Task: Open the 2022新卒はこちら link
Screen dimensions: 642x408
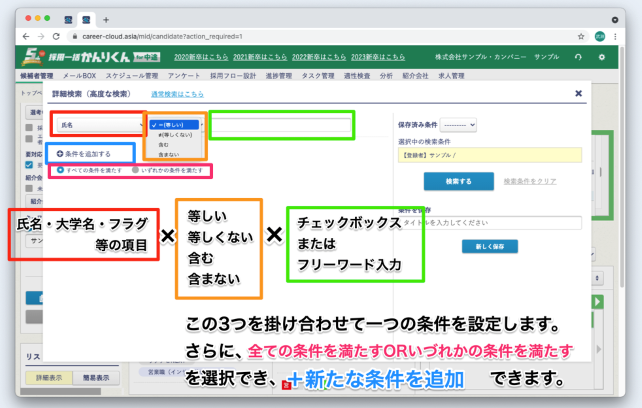Action: pos(319,57)
